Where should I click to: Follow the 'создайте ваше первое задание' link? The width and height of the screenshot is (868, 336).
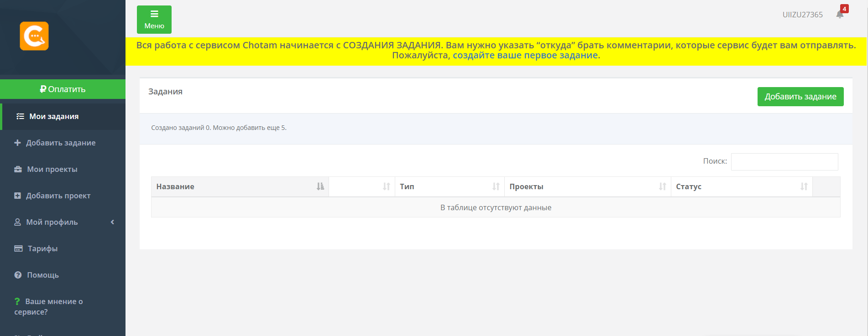click(525, 56)
